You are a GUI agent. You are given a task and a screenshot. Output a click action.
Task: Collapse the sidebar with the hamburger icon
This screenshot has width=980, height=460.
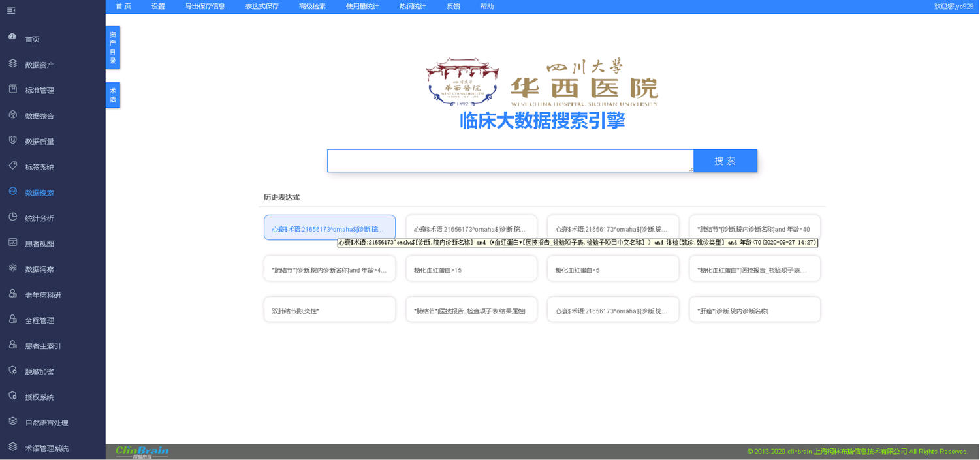tap(11, 10)
